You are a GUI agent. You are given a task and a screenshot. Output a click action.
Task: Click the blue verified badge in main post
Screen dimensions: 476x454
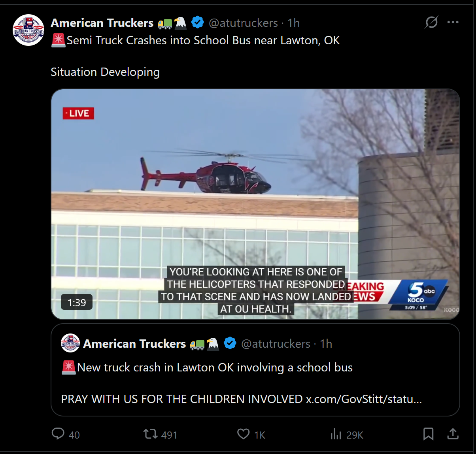198,23
